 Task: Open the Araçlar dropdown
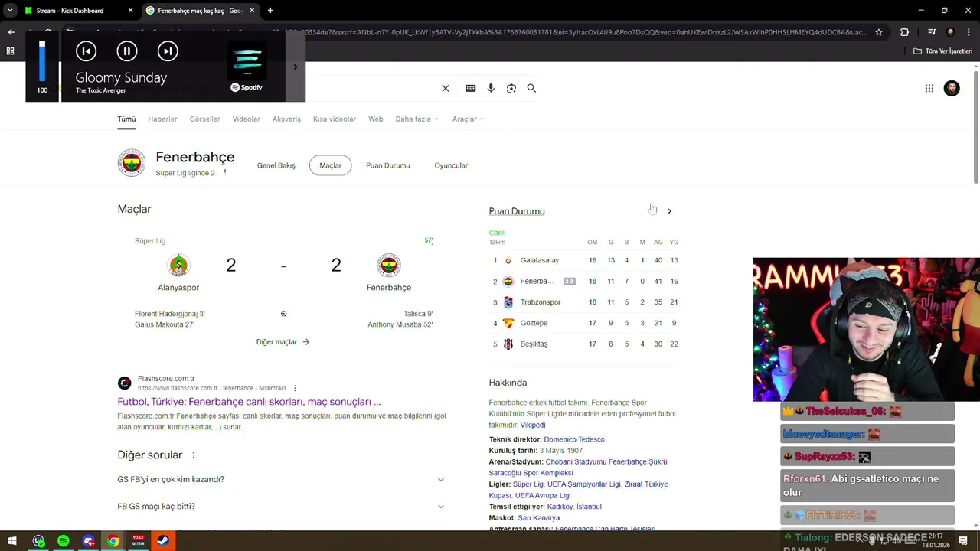point(467,119)
